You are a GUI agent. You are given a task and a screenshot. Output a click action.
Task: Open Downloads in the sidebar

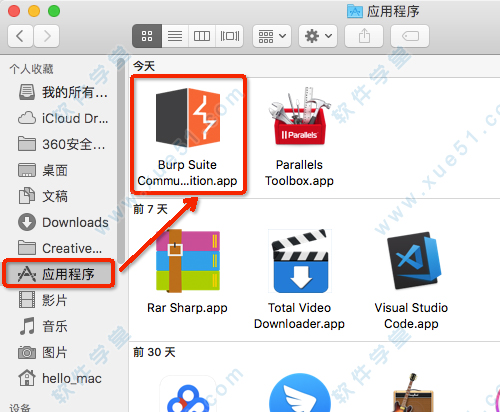click(63, 222)
